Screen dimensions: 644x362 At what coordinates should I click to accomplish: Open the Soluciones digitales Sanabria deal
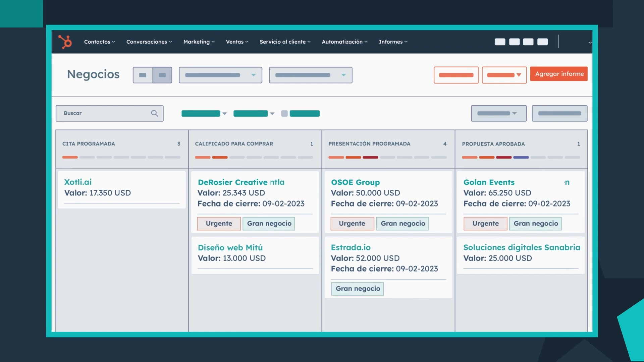[522, 247]
